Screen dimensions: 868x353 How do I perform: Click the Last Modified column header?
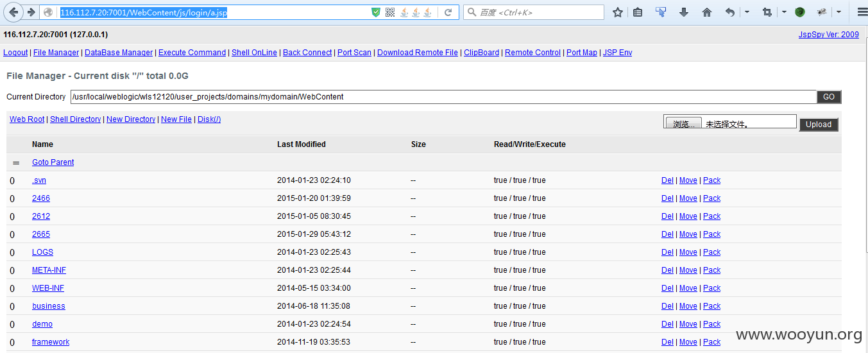(302, 144)
